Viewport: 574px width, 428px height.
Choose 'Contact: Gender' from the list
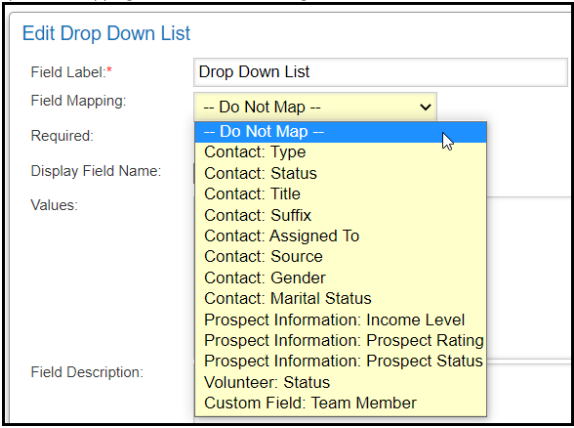coord(340,278)
